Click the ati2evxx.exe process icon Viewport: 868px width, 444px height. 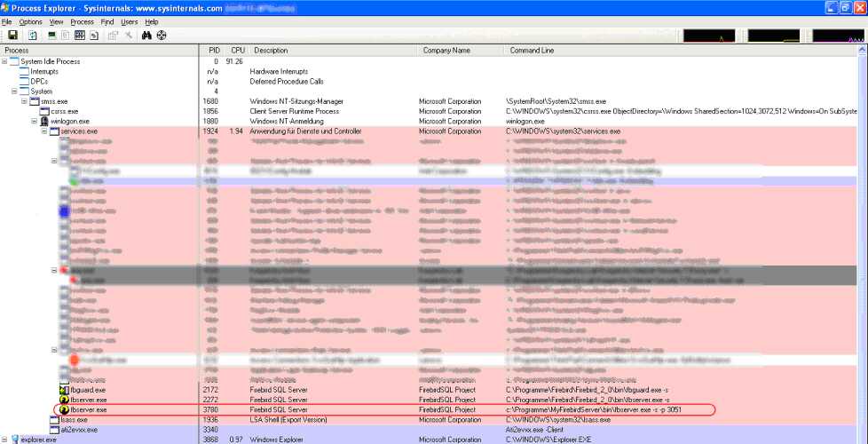coord(54,430)
